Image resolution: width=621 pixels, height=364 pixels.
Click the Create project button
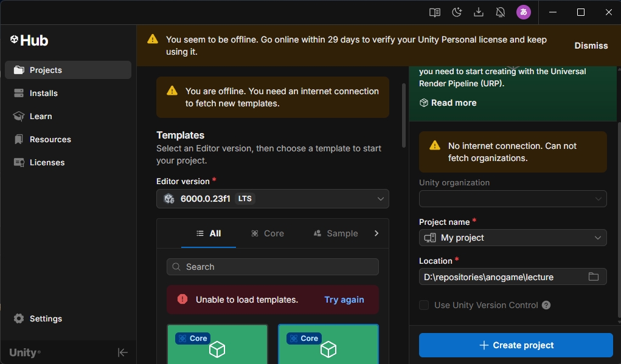coord(516,345)
